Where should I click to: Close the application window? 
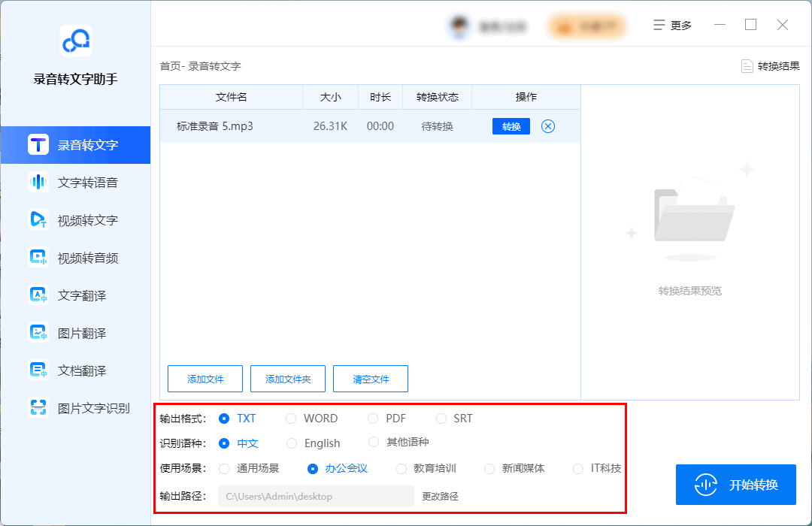pyautogui.click(x=783, y=25)
